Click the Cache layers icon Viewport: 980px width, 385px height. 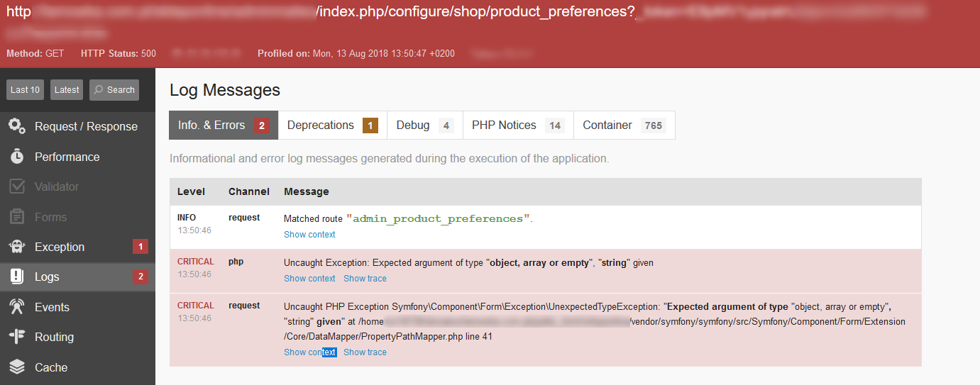(17, 367)
